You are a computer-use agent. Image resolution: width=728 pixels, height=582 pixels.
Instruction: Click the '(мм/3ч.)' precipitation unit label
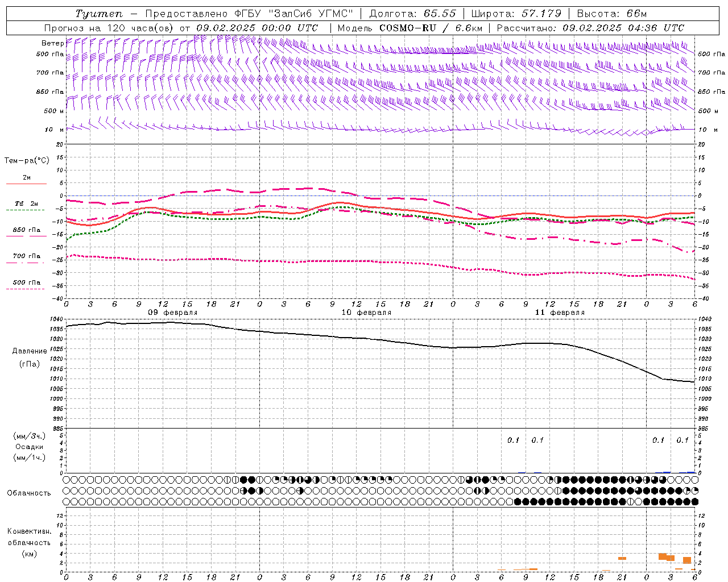(30, 436)
